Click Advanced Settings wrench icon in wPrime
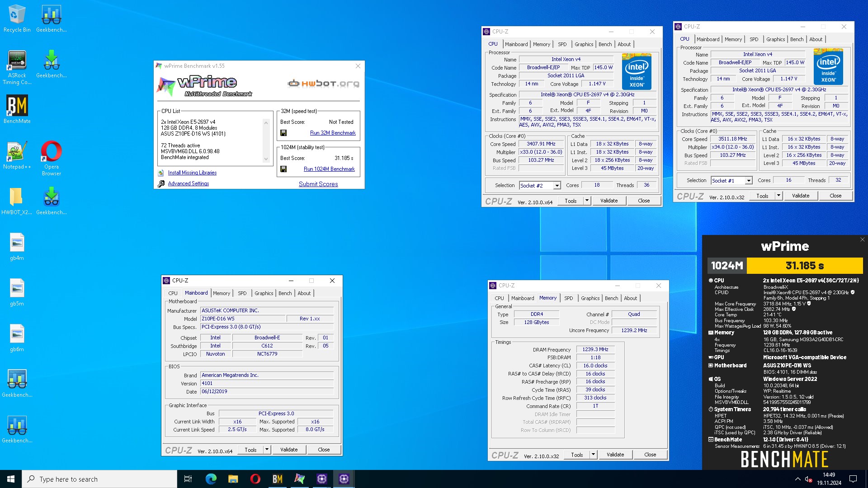 coord(161,183)
